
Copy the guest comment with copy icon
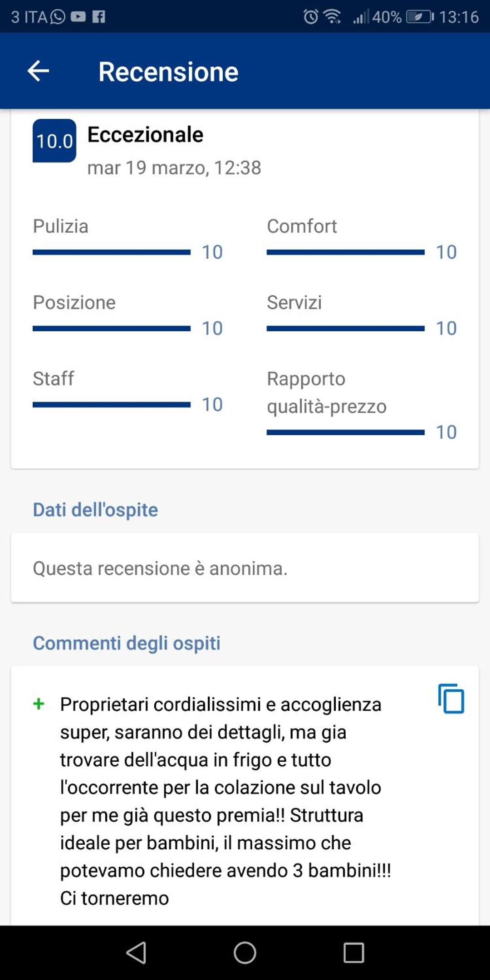[451, 699]
